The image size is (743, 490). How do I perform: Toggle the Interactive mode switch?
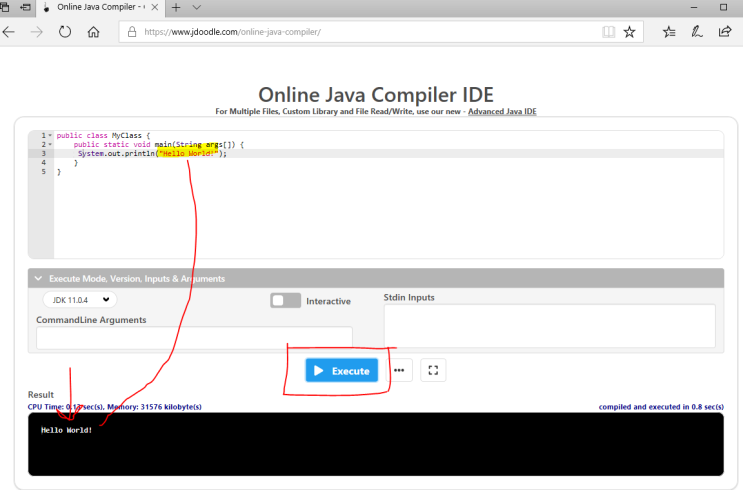point(285,301)
